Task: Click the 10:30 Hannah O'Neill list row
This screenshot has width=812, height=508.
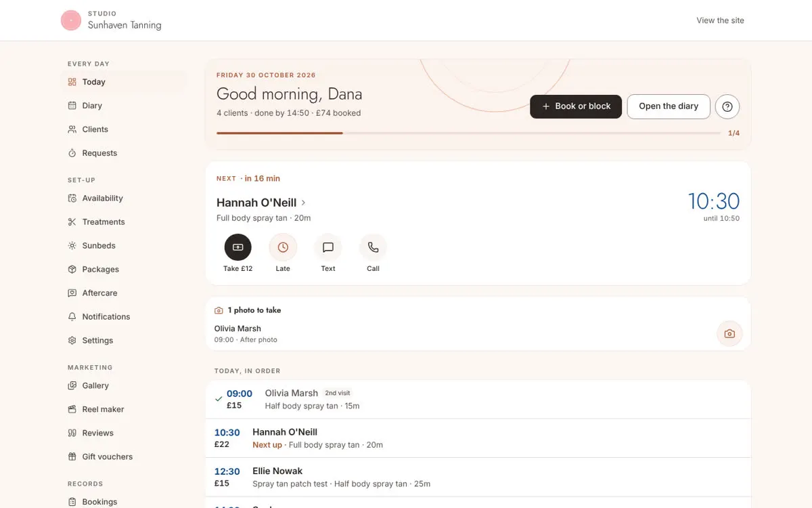Action: [478, 438]
